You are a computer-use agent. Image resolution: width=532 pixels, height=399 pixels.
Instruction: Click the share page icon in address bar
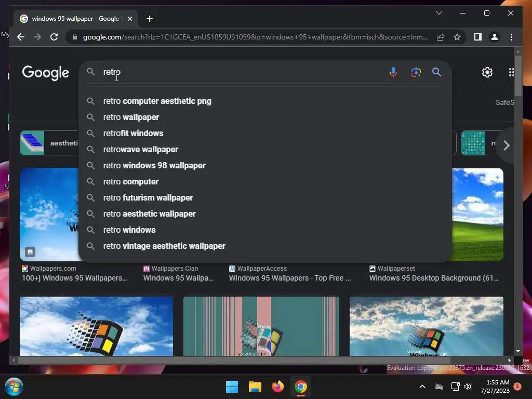point(441,37)
